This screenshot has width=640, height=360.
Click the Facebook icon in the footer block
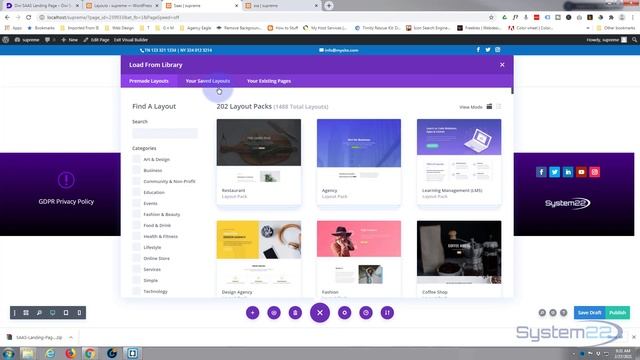541,172
